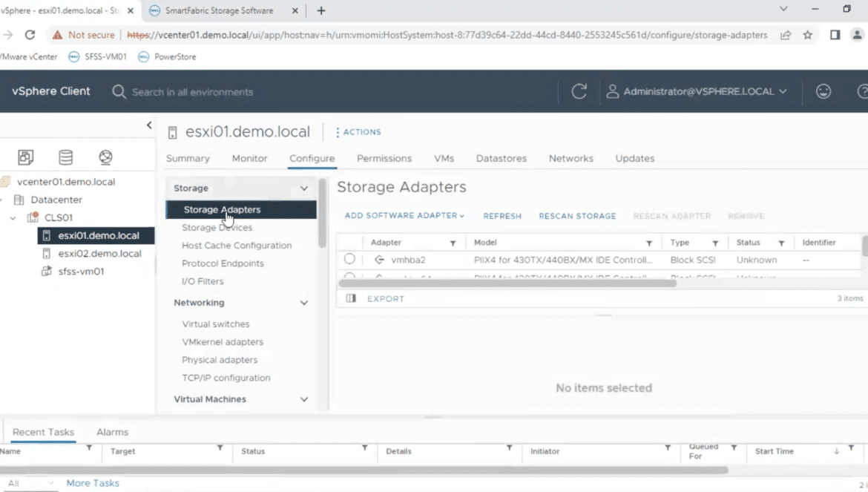Open the browser profile icon
868x492 pixels.
tap(857, 35)
